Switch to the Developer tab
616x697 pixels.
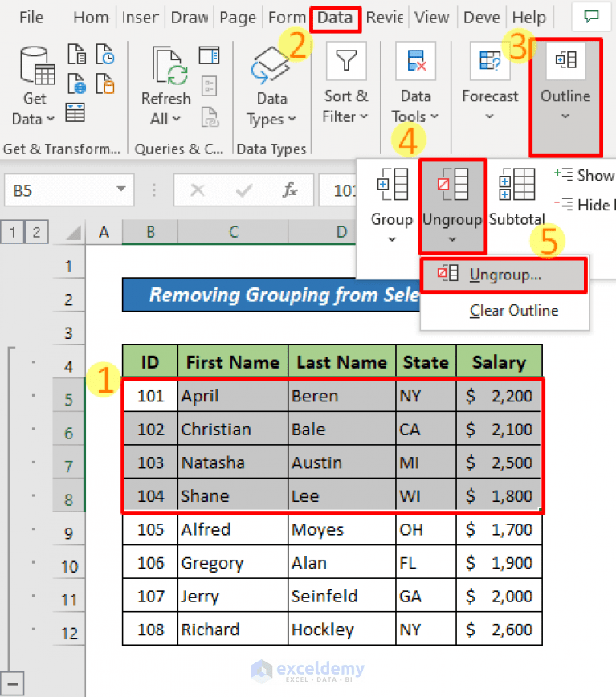coord(481,18)
